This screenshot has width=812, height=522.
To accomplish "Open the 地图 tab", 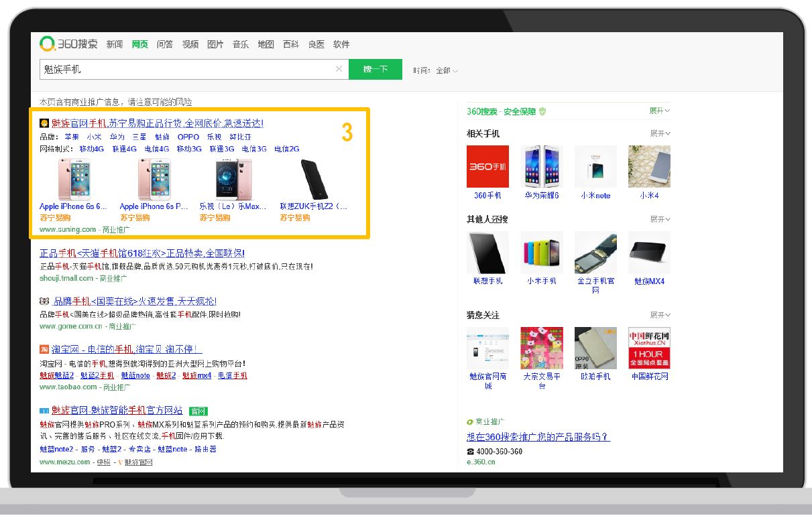I will [266, 44].
